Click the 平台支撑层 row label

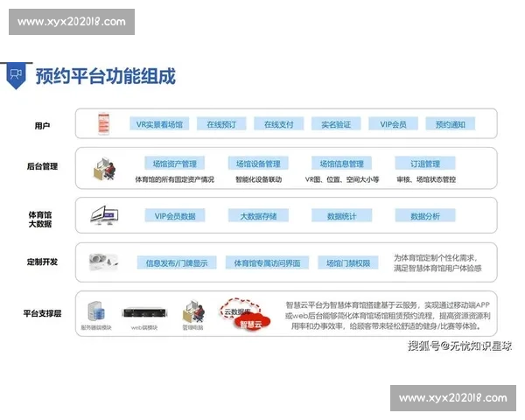coord(42,313)
